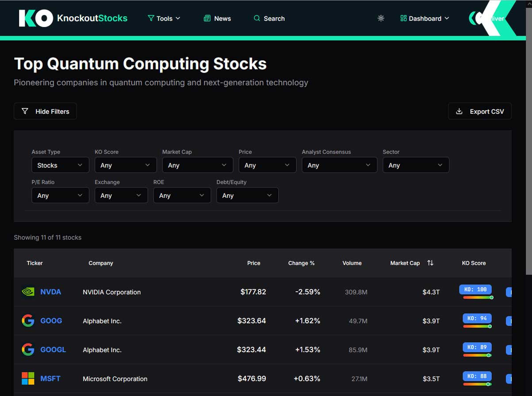
Task: Expand the Dashboard menu
Action: 424,18
